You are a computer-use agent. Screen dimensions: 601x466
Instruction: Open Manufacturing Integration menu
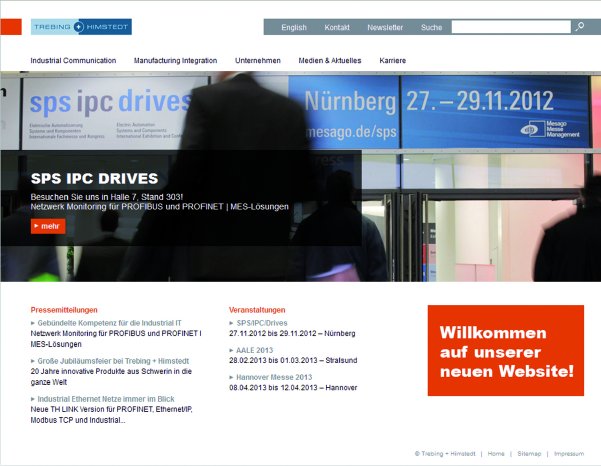click(x=176, y=61)
